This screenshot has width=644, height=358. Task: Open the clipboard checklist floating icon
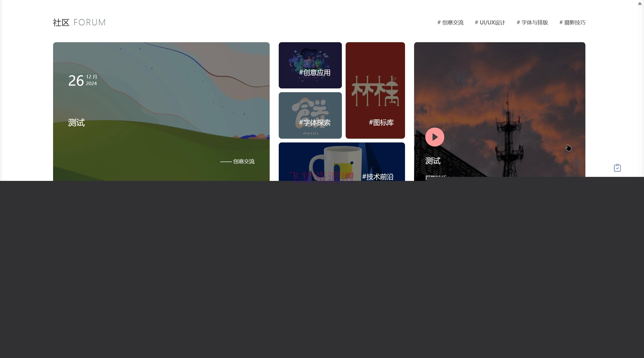617,168
